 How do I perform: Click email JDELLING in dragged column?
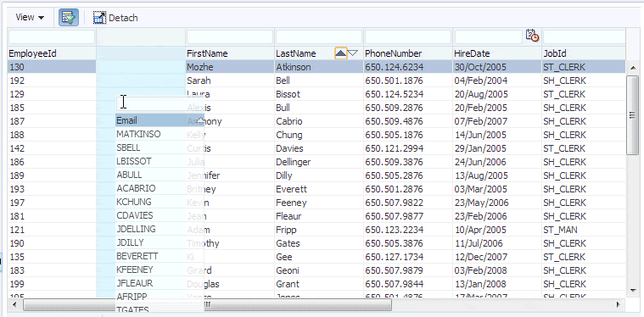click(x=137, y=229)
